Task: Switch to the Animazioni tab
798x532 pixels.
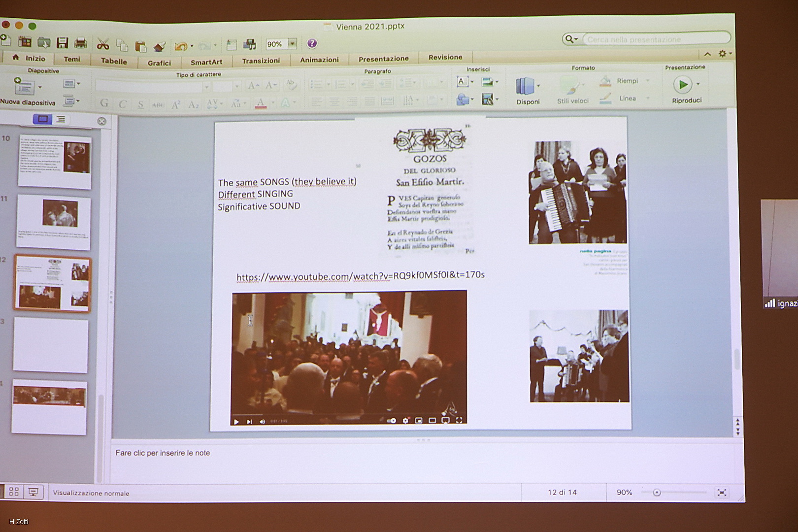Action: pyautogui.click(x=319, y=60)
